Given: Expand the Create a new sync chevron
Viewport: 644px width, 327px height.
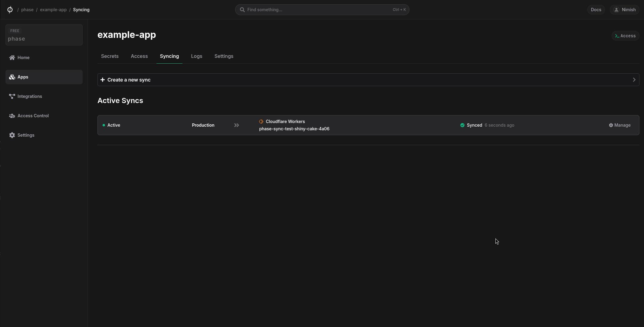Looking at the screenshot, I should (634, 80).
